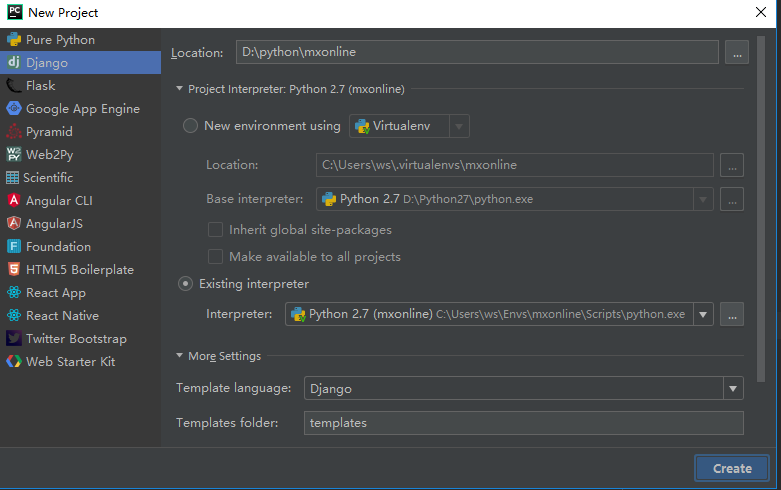Select Web Starter Kit in list
This screenshot has height=490, width=781.
pyautogui.click(x=80, y=362)
